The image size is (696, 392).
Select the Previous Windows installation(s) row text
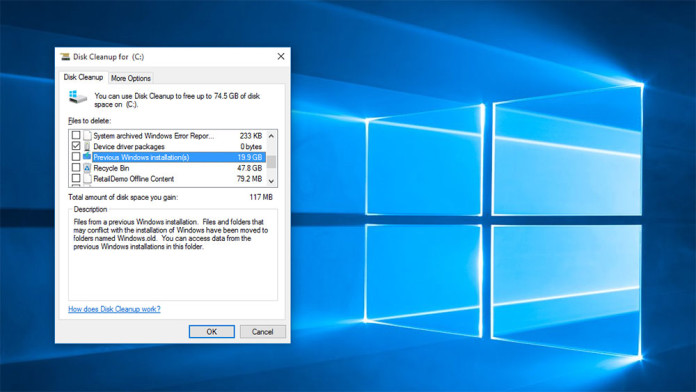[x=141, y=157]
